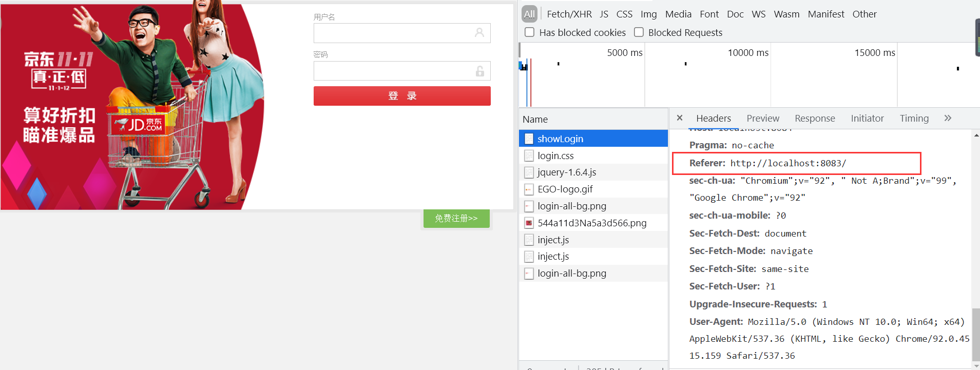Open the Timing tab

[x=914, y=119]
